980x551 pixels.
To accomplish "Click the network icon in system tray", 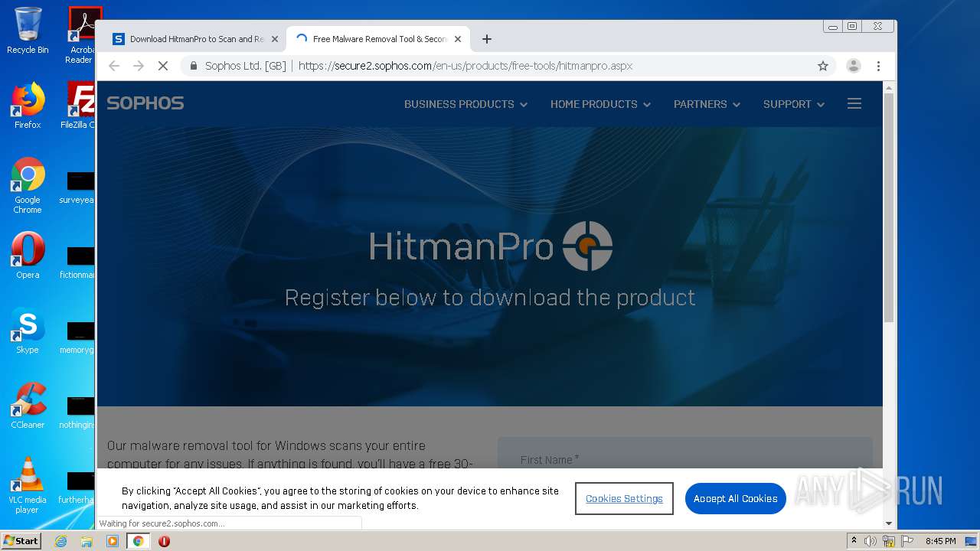I will [889, 541].
